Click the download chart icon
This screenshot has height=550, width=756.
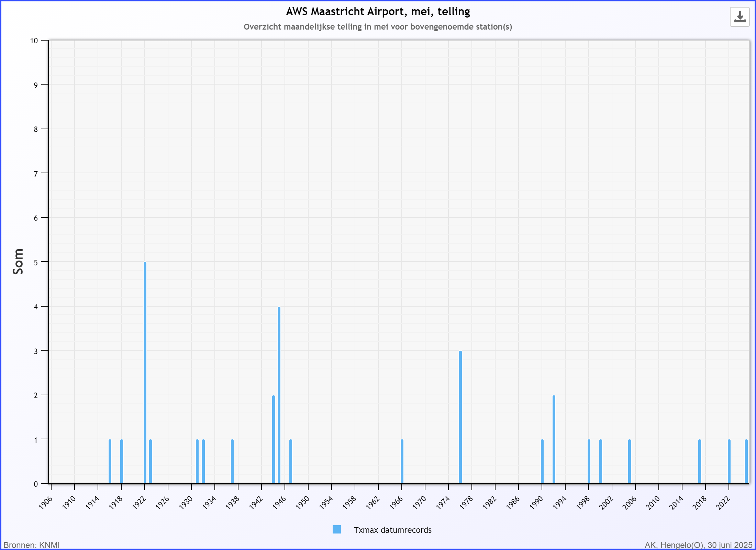click(740, 17)
